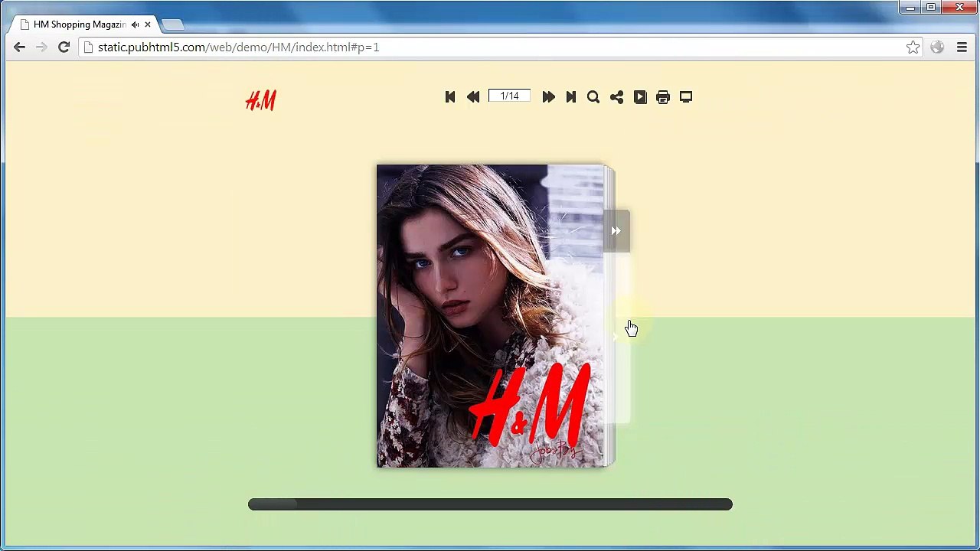This screenshot has width=980, height=551.
Task: Print the flipbook using the printer icon
Action: 663,97
